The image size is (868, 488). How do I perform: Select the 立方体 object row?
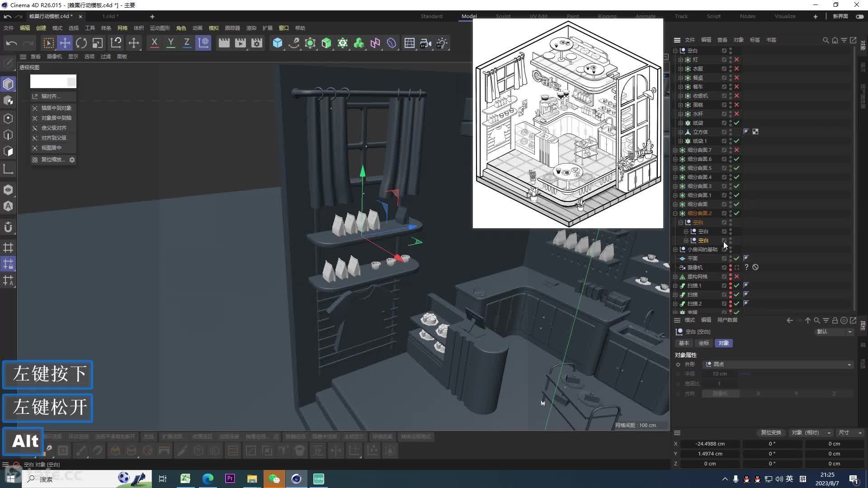700,132
